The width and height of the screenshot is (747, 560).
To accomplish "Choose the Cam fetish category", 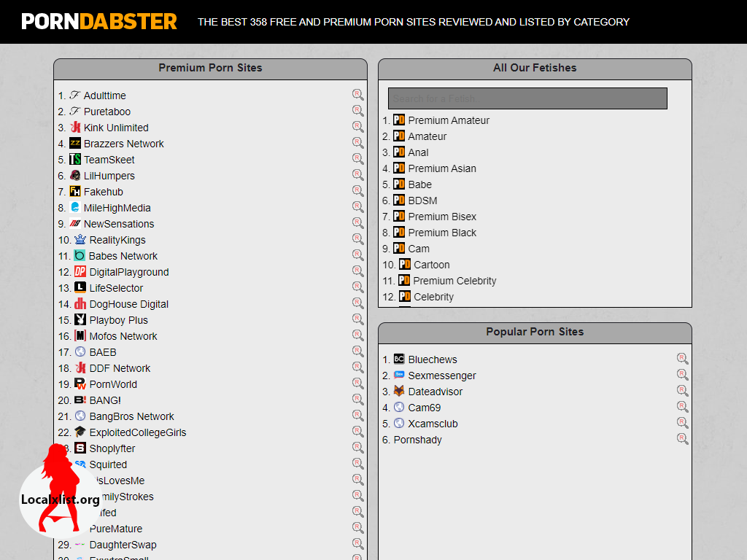I will (x=419, y=249).
